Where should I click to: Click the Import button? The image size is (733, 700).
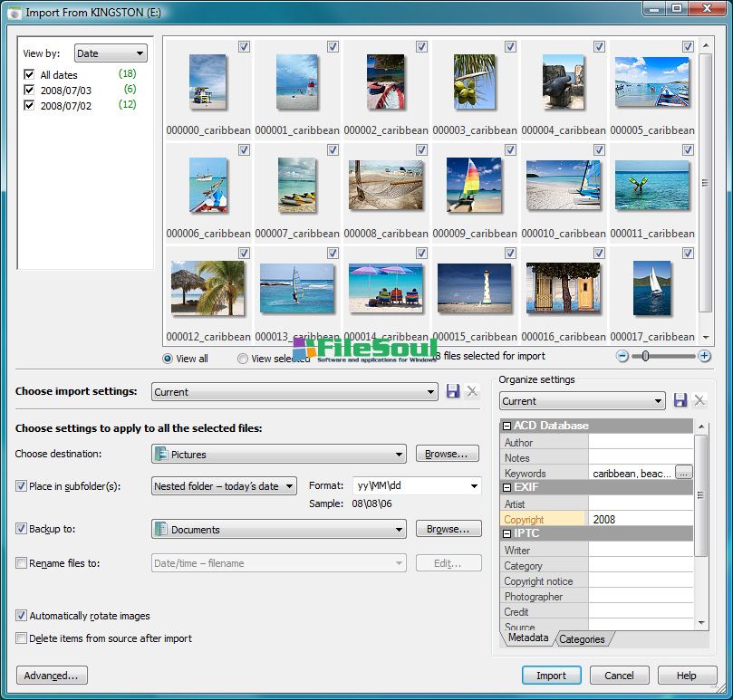click(551, 675)
